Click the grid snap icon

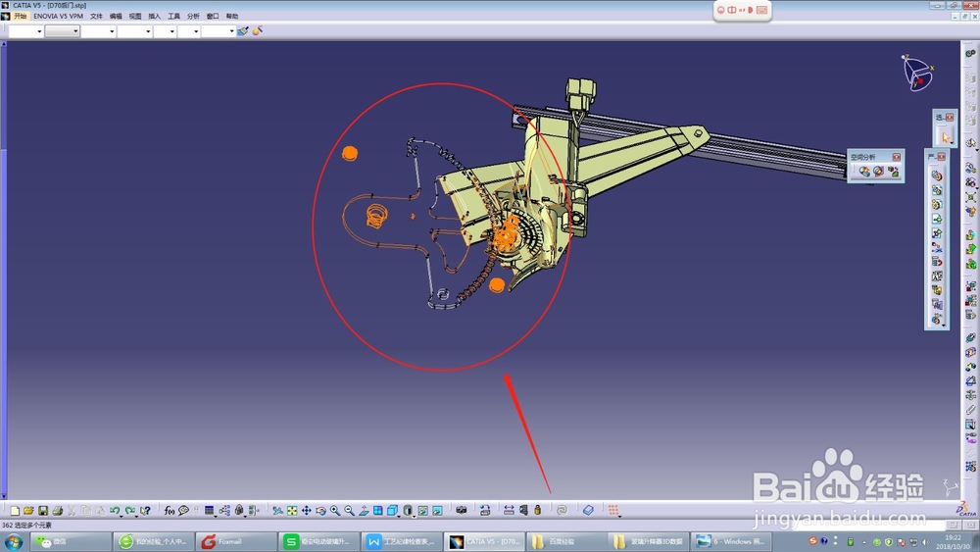tap(613, 511)
